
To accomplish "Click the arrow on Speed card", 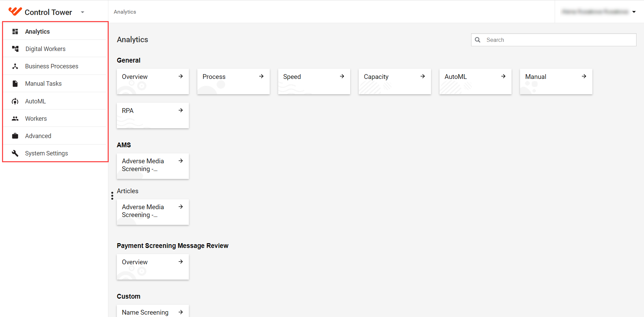I will 342,77.
